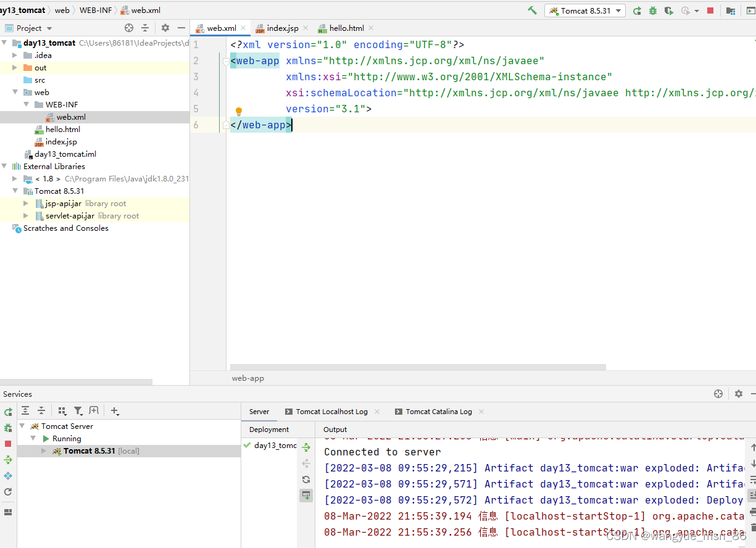The height and width of the screenshot is (548, 756).
Task: Open the Tomcat 8.5.31 run configuration dropdown
Action: [x=585, y=10]
